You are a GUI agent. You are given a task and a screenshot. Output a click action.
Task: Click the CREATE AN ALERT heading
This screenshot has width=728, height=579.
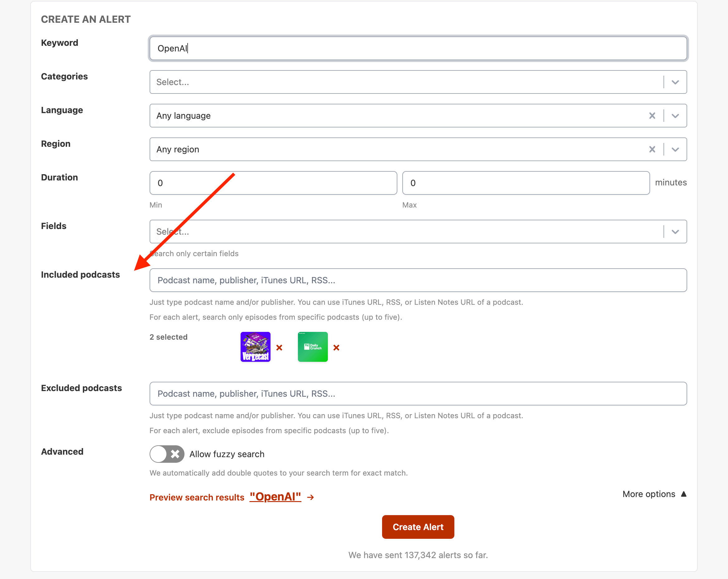[86, 19]
